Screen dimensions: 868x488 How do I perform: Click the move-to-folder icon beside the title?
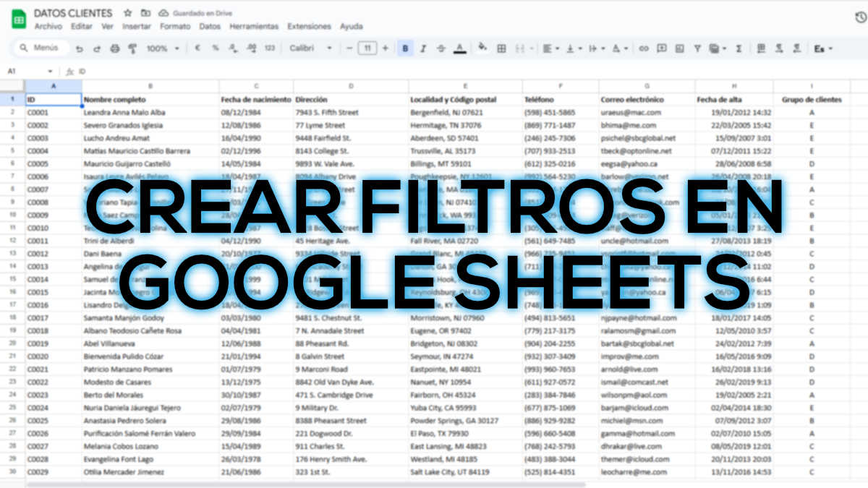pyautogui.click(x=146, y=13)
